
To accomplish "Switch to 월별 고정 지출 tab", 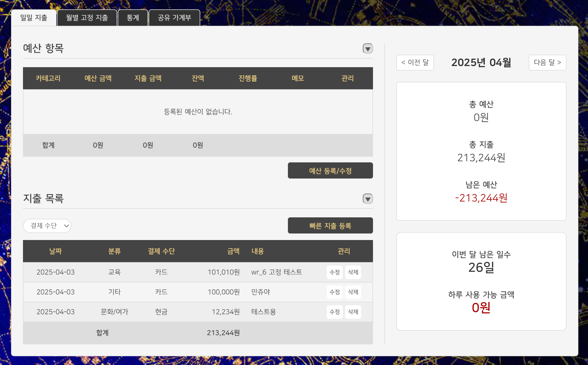I will tap(87, 18).
